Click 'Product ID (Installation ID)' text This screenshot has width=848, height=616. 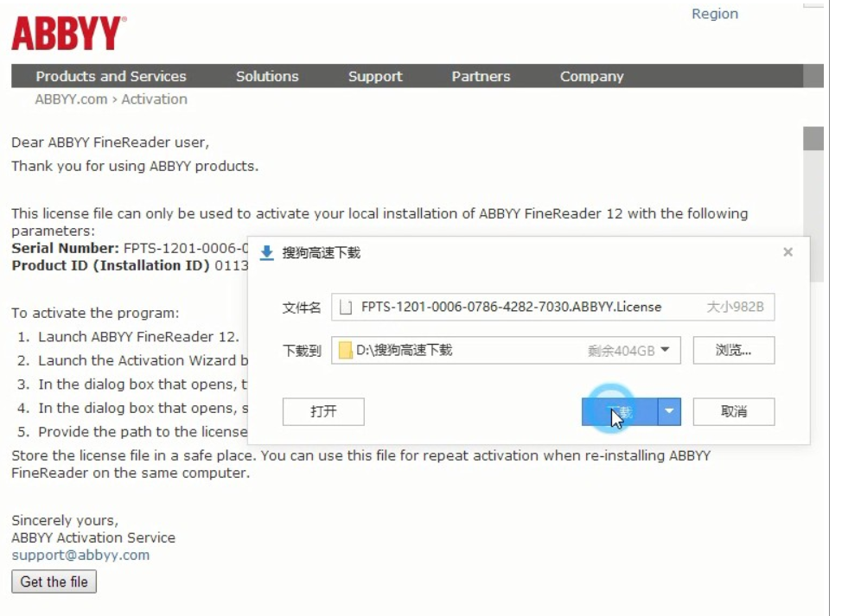[111, 265]
